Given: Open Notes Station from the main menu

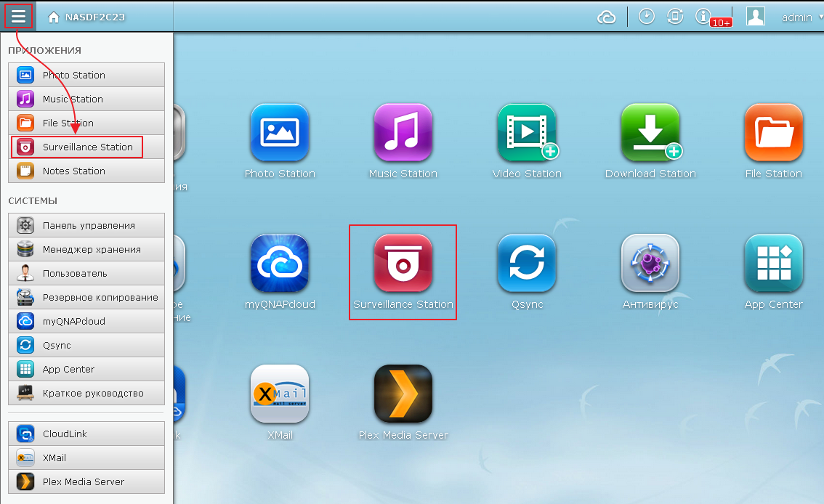Looking at the screenshot, I should (86, 171).
